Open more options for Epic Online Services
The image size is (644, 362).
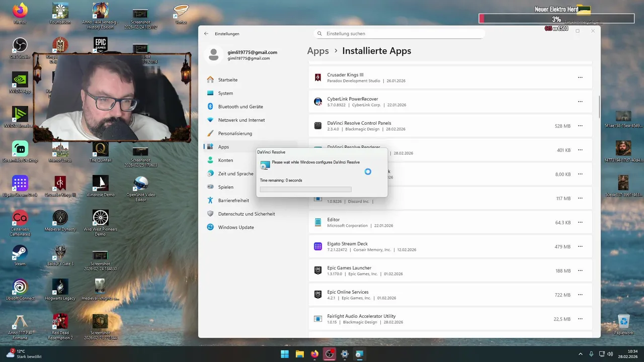[580, 295]
